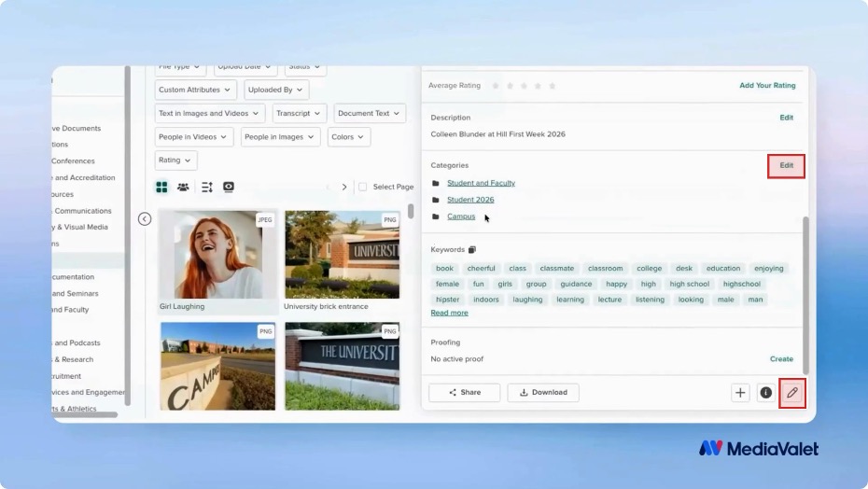The height and width of the screenshot is (489, 868).
Task: Click the 'cheerful' keyword tag
Action: pos(481,269)
